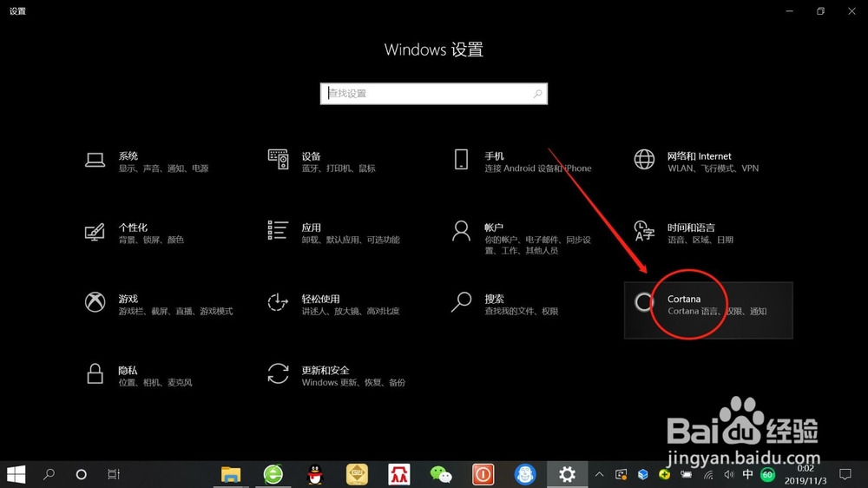Open the QQ penguin taskbar app
The image size is (868, 488).
tap(315, 475)
